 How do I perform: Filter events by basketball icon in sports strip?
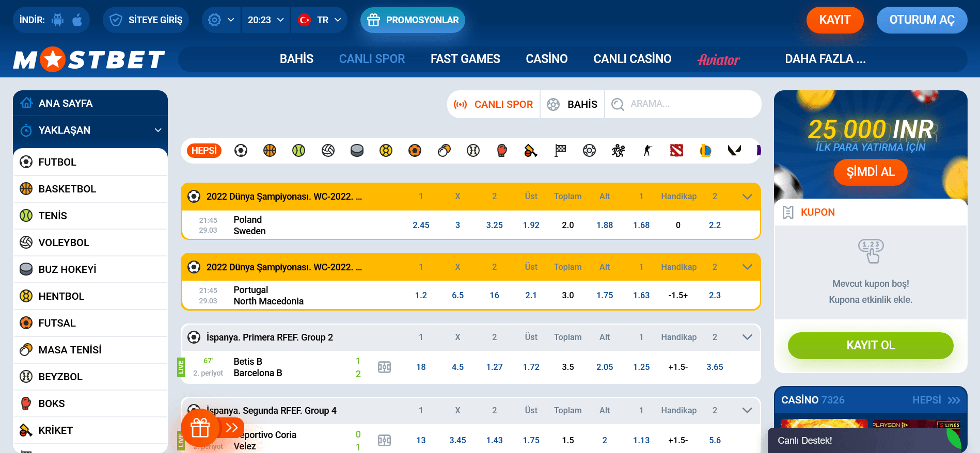point(270,150)
